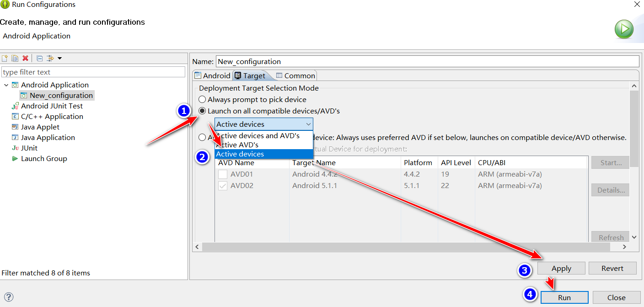Collapse the Android Application tree node
The width and height of the screenshot is (644, 307).
coord(6,85)
